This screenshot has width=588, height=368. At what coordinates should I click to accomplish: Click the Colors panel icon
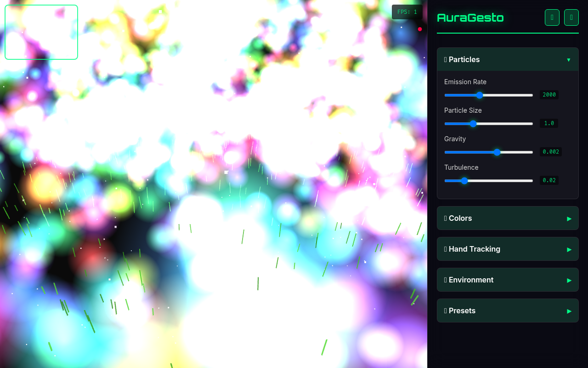click(x=445, y=218)
